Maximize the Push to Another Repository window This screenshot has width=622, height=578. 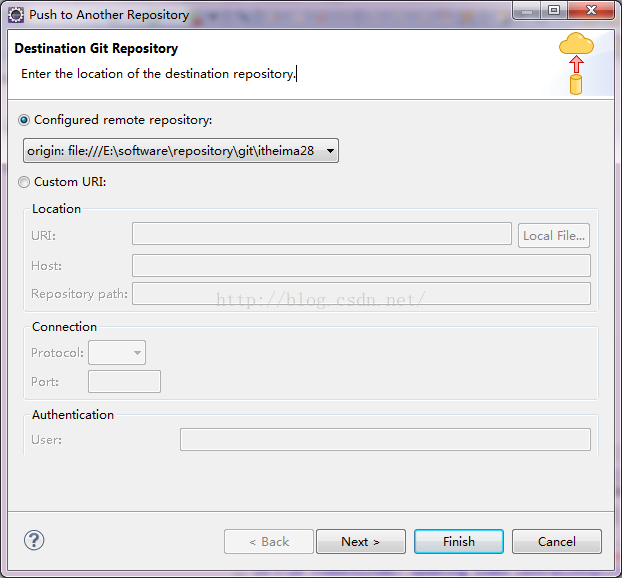pos(554,11)
